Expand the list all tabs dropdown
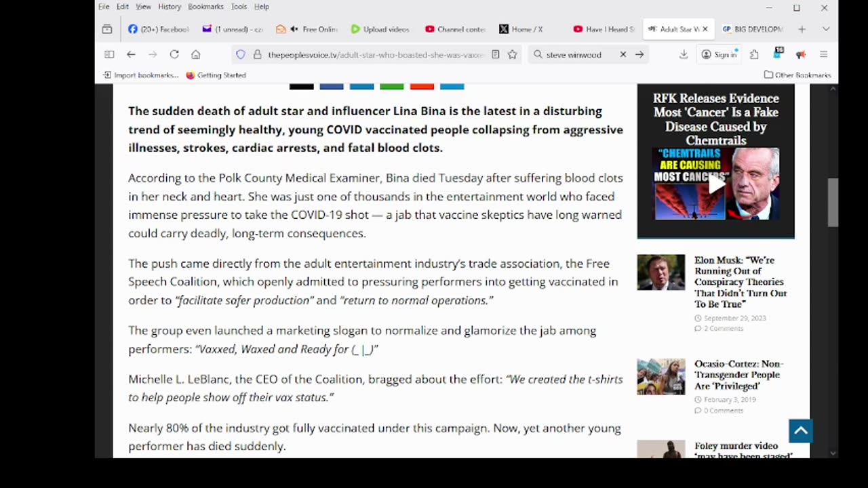 point(825,29)
